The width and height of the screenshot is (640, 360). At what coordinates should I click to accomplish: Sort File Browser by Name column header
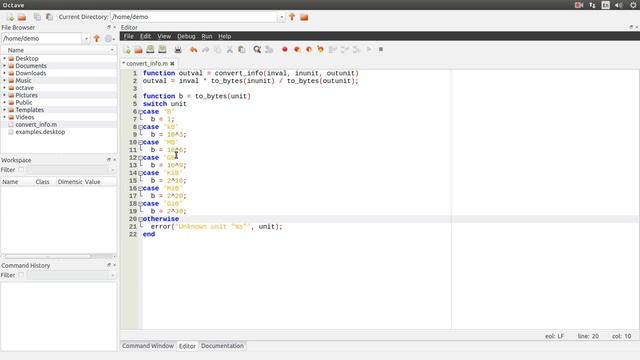[x=58, y=50]
